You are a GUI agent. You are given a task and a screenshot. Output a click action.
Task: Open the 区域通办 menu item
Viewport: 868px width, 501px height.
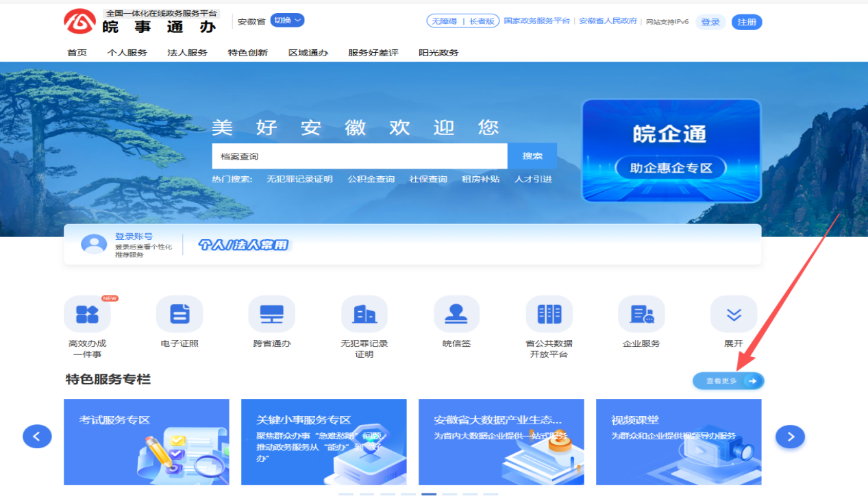coord(308,53)
